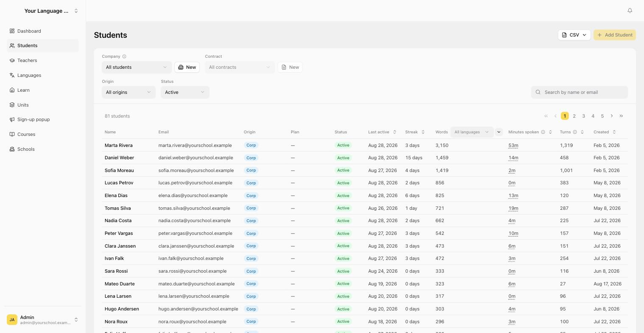644x333 pixels.
Task: Click the search magnifier icon
Action: click(x=538, y=92)
